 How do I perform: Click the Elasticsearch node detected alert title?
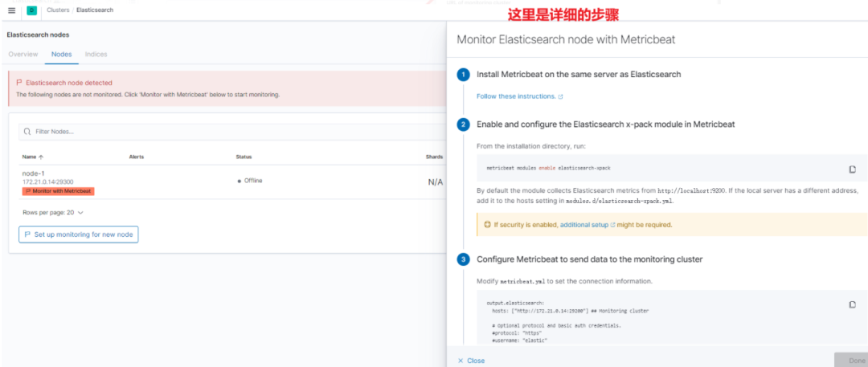click(69, 83)
